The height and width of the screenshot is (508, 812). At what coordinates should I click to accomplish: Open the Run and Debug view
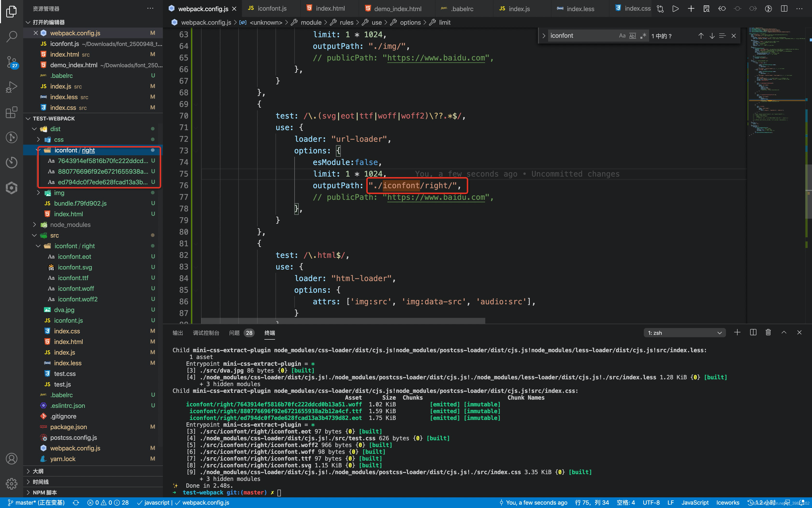11,87
